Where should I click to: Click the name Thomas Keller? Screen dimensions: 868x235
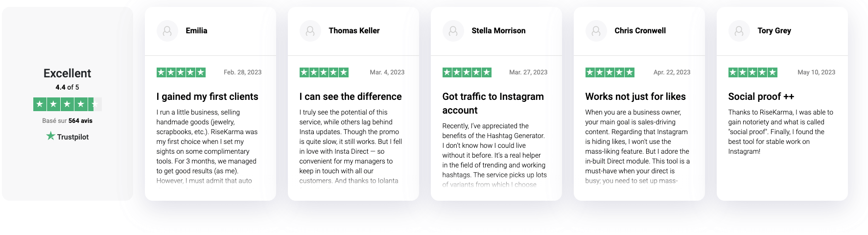click(354, 30)
